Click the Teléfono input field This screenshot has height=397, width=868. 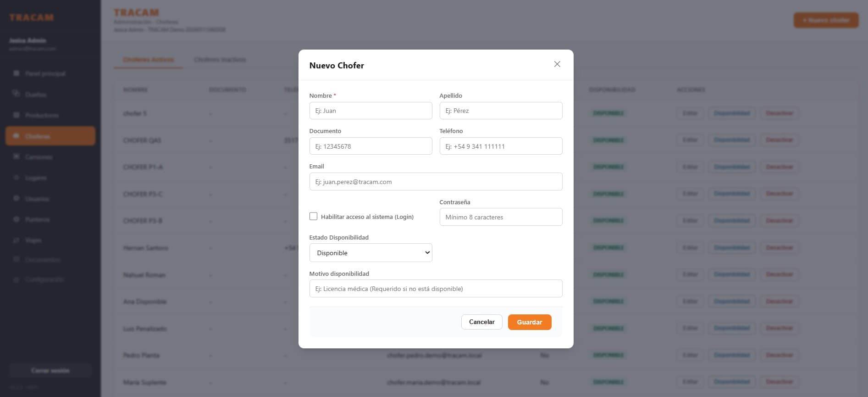coord(501,146)
